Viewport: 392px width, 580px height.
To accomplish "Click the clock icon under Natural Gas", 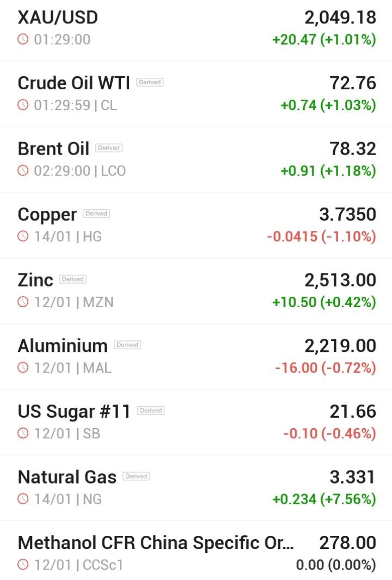I will (x=23, y=499).
